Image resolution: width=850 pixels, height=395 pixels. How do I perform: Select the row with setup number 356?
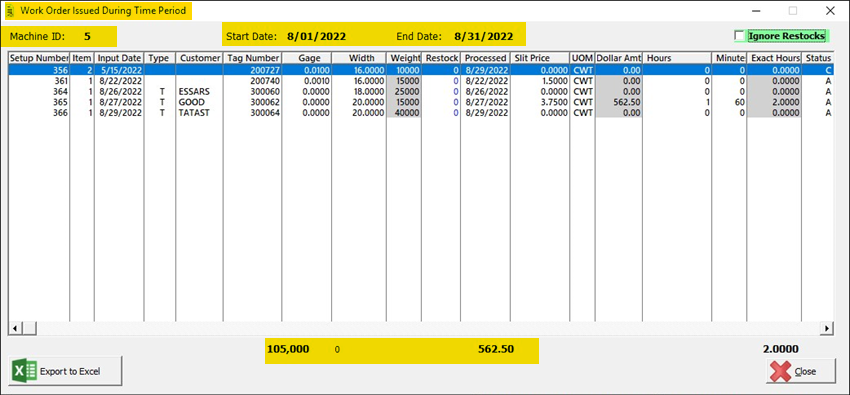[421, 70]
